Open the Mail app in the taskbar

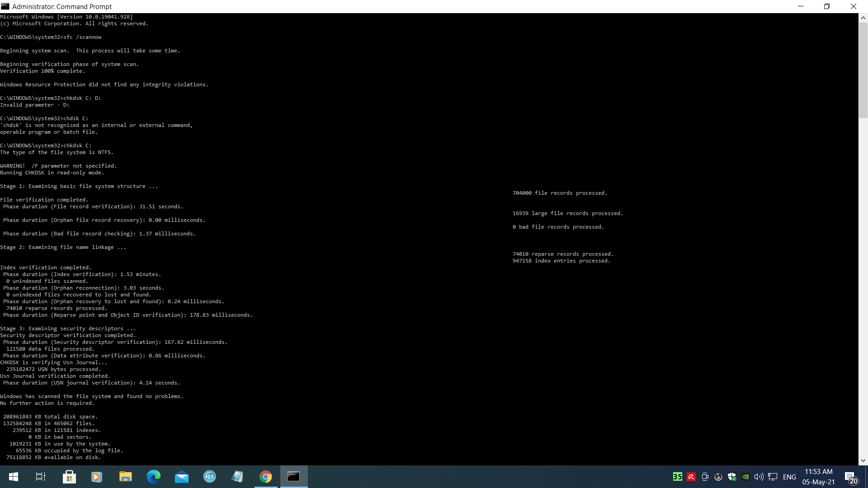[182, 477]
